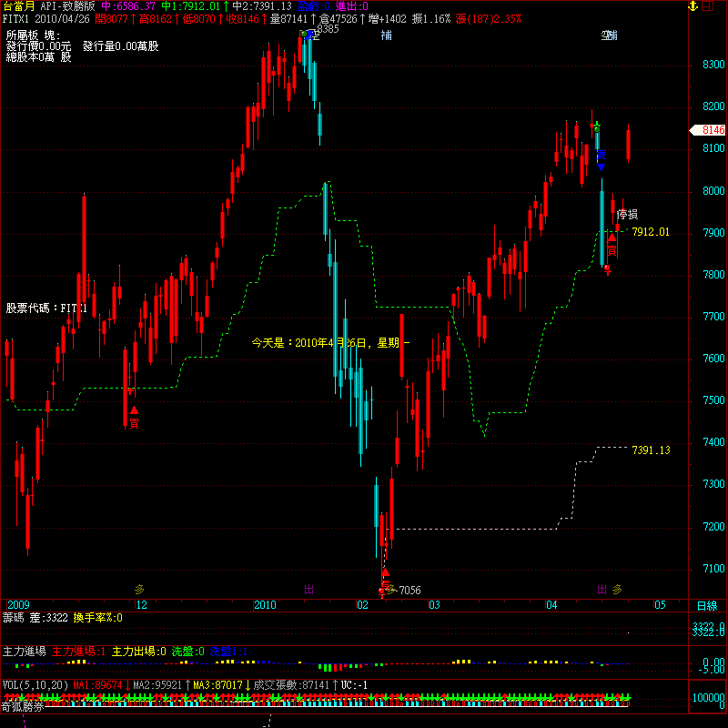Click the 8146 current price tag

713,130
